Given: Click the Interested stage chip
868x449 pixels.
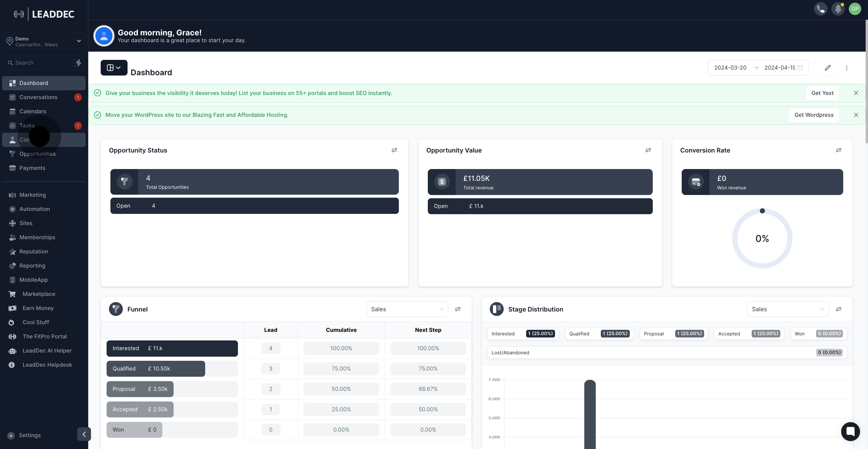Looking at the screenshot, I should [523, 334].
